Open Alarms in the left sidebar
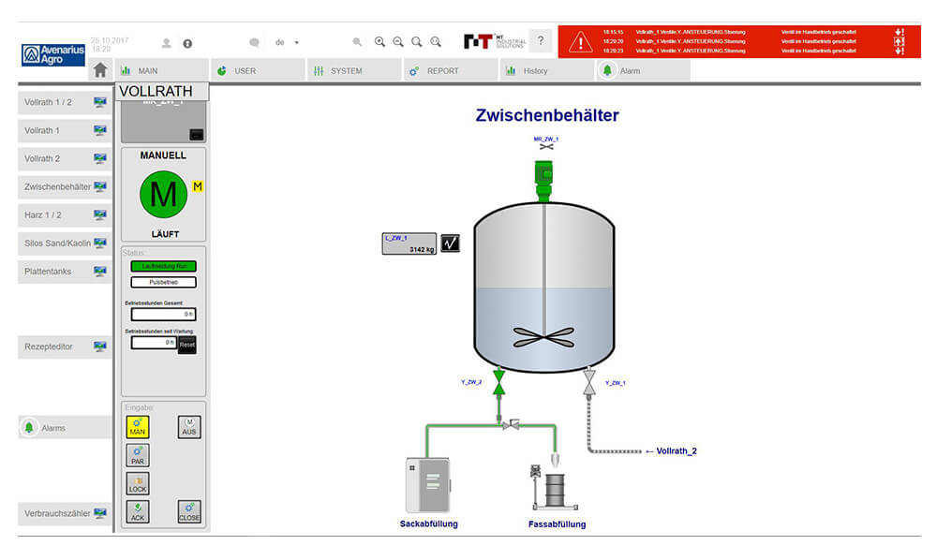 click(66, 427)
